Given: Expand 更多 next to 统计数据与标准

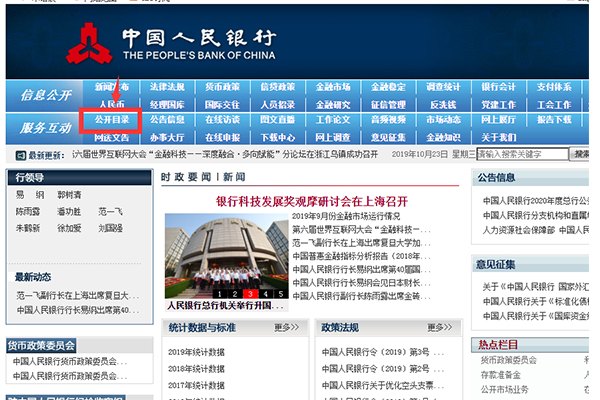Looking at the screenshot, I should click(x=286, y=327).
